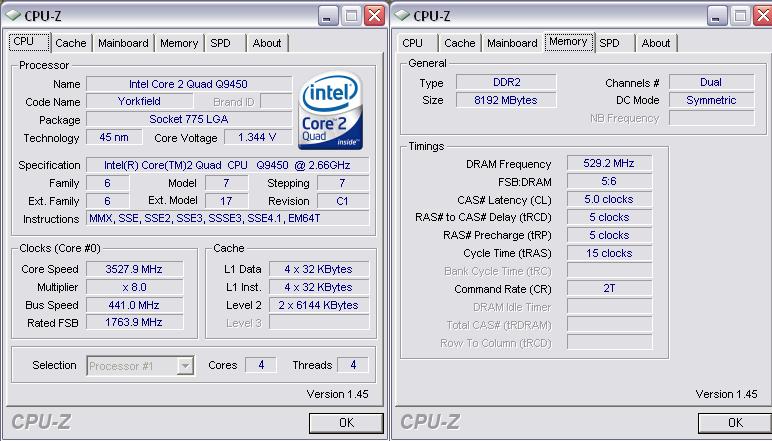Click core voltage value 1.344 V
This screenshot has width=772, height=441.
257,137
